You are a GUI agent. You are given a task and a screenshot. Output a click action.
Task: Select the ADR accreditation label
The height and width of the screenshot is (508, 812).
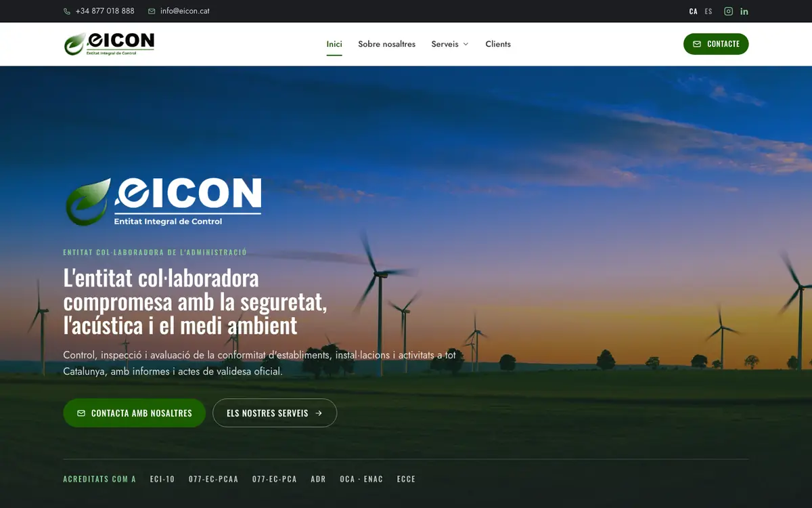(318, 479)
